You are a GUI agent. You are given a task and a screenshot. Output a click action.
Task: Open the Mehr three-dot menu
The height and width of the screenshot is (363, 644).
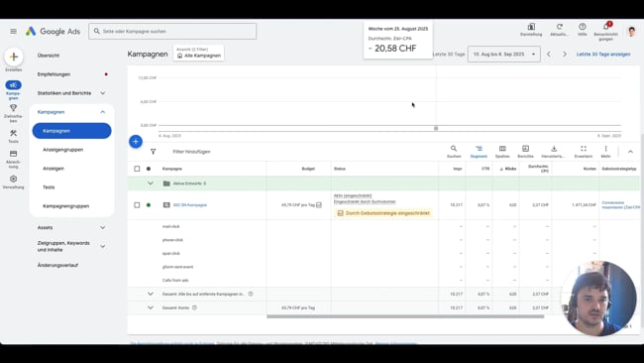[x=605, y=149]
